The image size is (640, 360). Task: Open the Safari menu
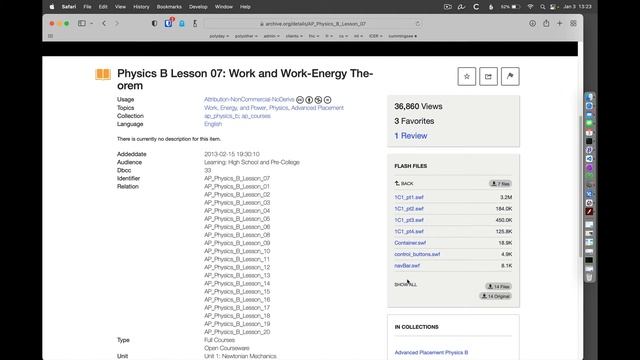[x=69, y=7]
